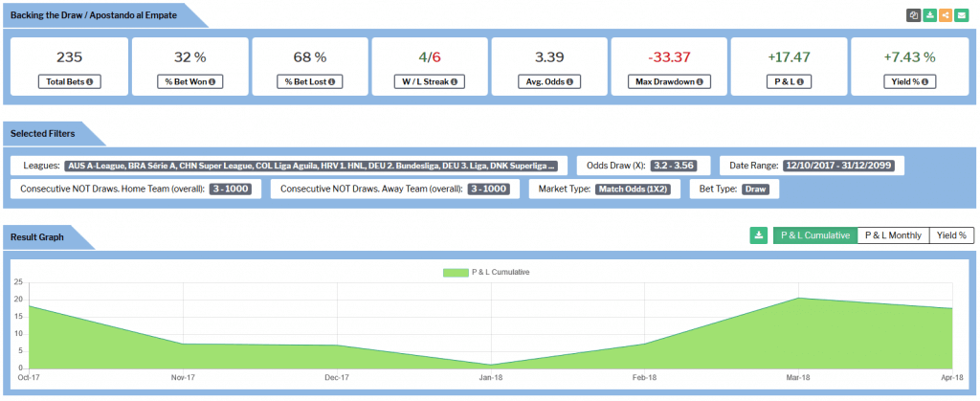Click the green email envelope icon
Image resolution: width=980 pixels, height=401 pixels.
coord(961,15)
